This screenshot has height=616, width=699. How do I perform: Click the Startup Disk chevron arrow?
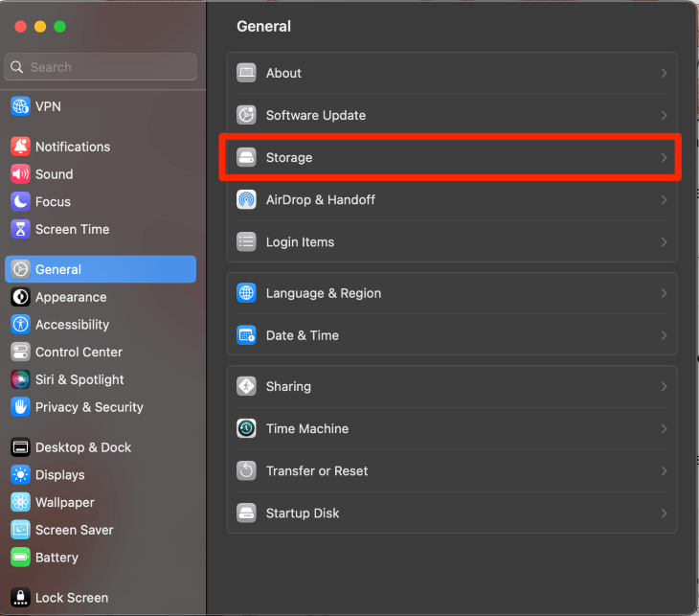[664, 513]
